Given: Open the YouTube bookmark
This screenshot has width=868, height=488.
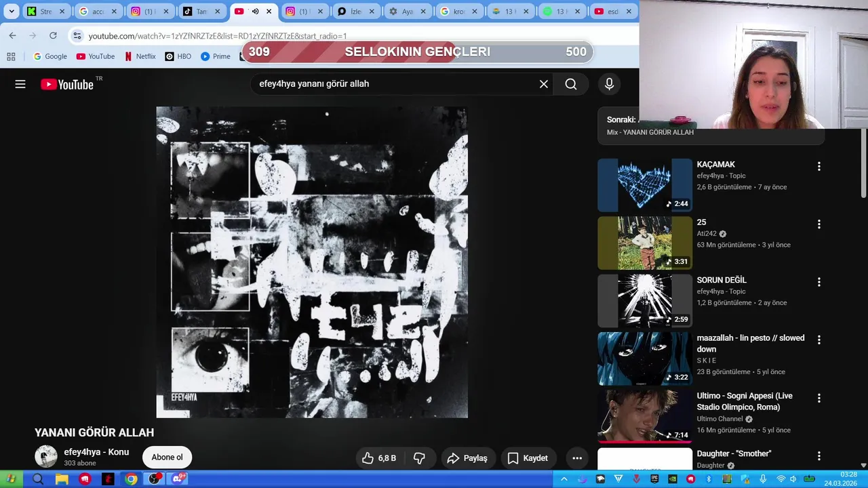Looking at the screenshot, I should pyautogui.click(x=96, y=57).
